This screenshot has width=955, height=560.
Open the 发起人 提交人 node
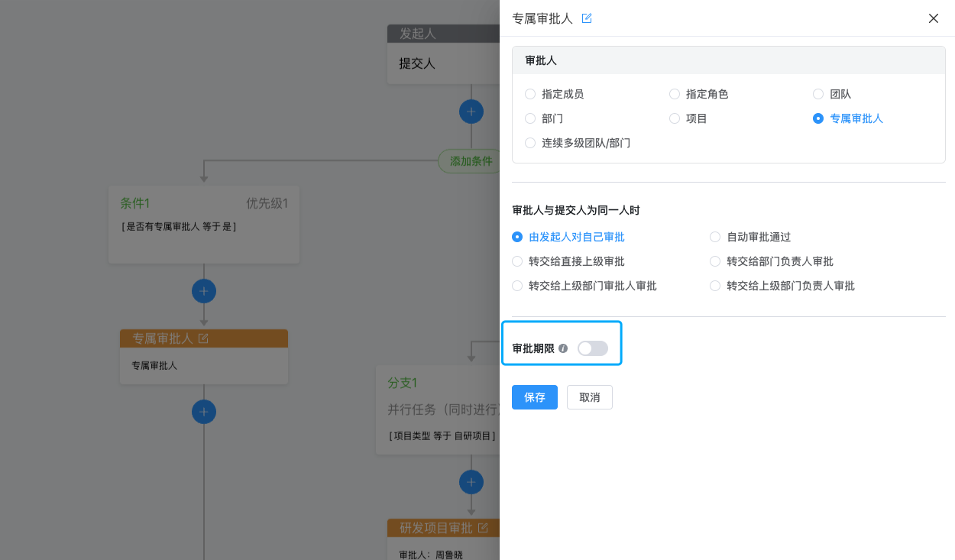pos(444,54)
